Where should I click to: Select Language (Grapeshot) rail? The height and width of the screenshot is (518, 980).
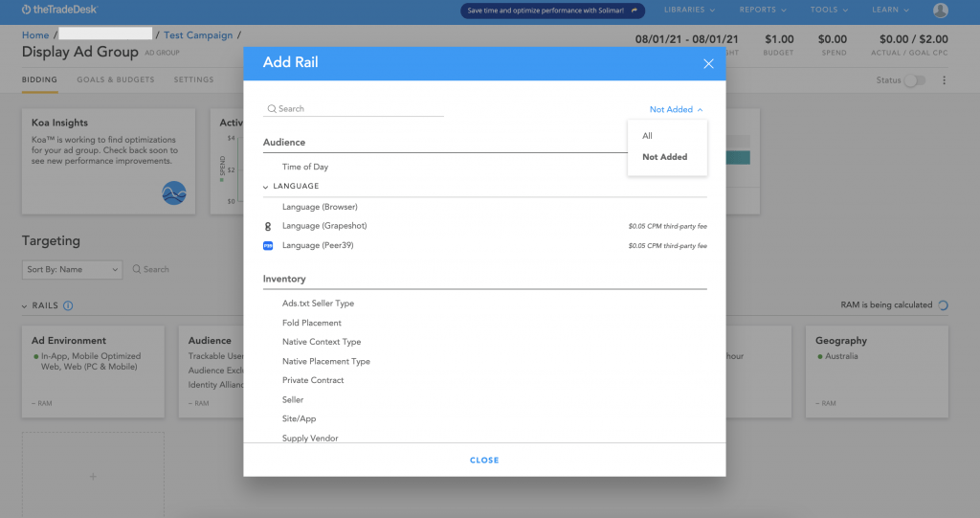pyautogui.click(x=324, y=226)
